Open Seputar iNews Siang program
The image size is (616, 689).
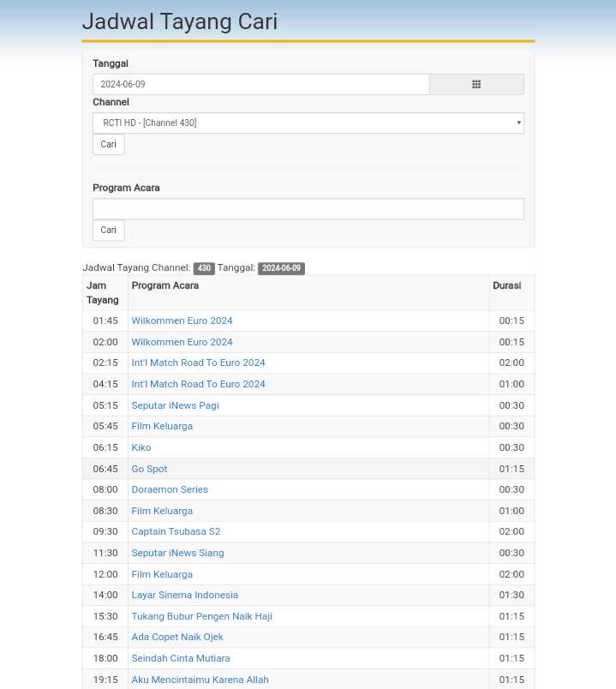177,553
